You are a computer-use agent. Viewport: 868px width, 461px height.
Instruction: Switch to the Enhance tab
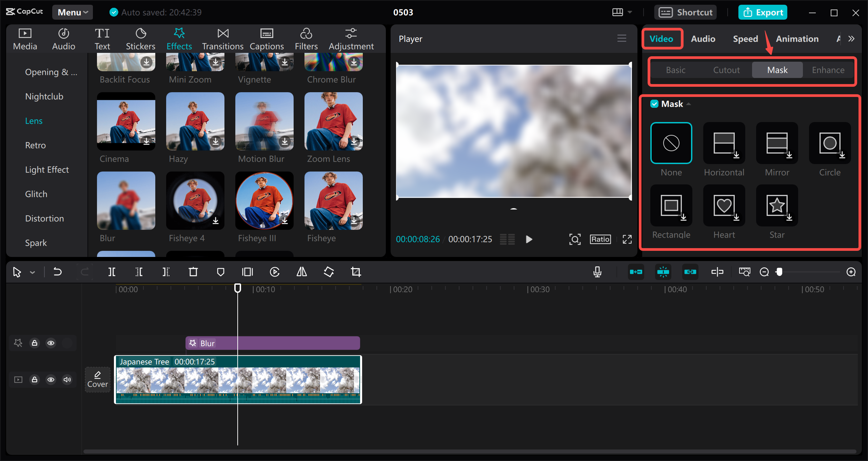pyautogui.click(x=828, y=70)
